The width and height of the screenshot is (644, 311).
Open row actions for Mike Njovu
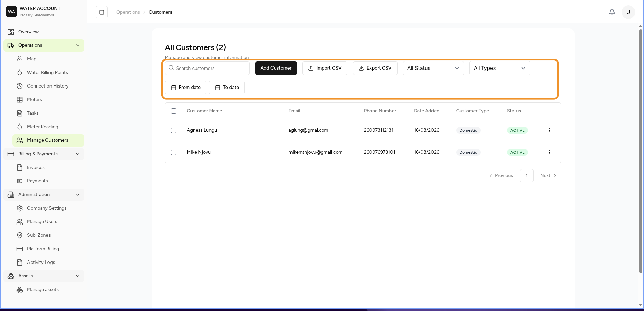click(550, 152)
